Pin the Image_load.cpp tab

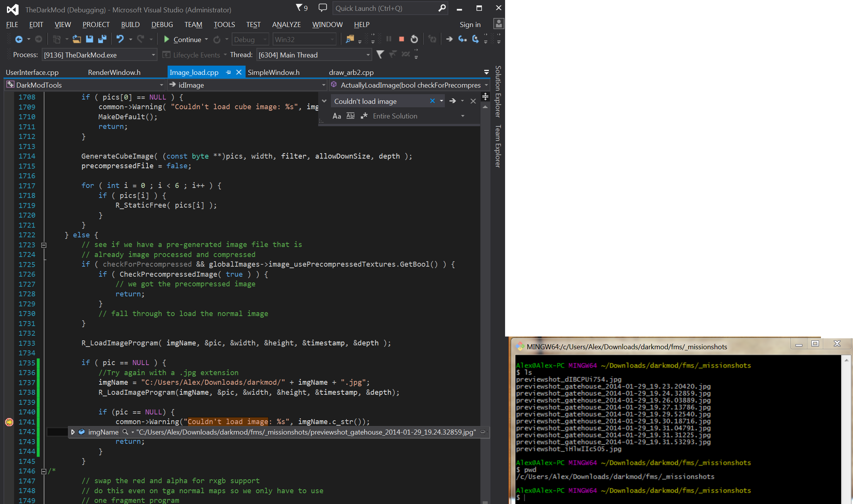tap(228, 72)
